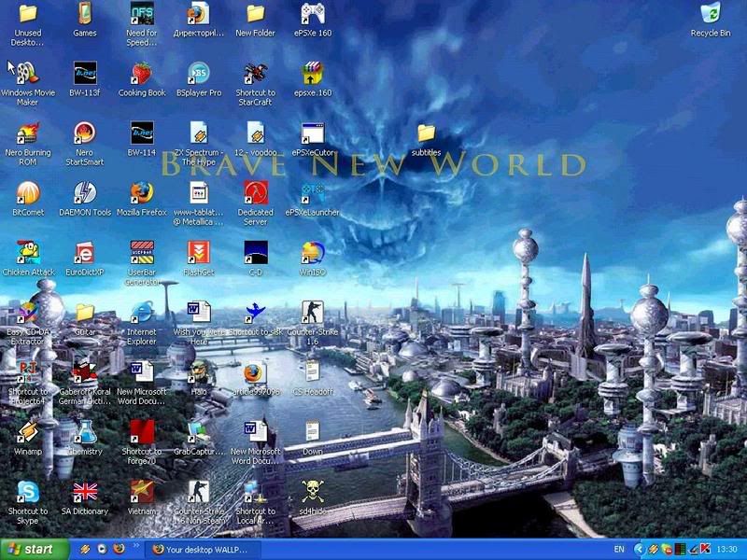Expand the Quick Launch overflow chevron
Image resolution: width=747 pixels, height=560 pixels.
[135, 546]
